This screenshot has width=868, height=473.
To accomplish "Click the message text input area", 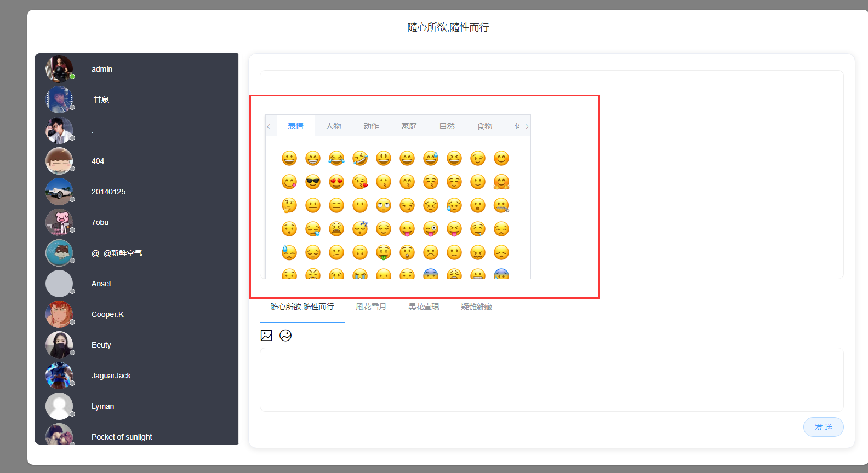I will coord(551,379).
